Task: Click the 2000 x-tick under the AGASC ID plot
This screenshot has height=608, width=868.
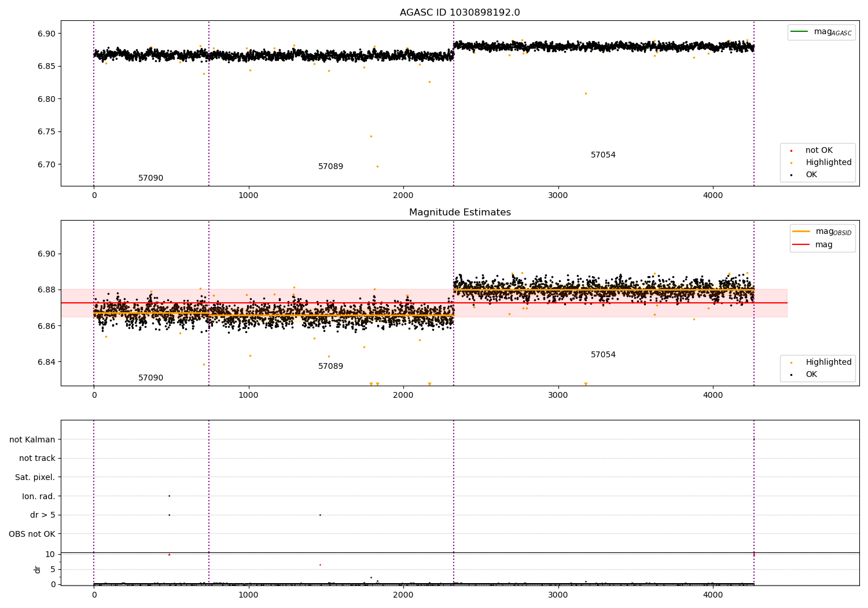Action: (x=403, y=196)
